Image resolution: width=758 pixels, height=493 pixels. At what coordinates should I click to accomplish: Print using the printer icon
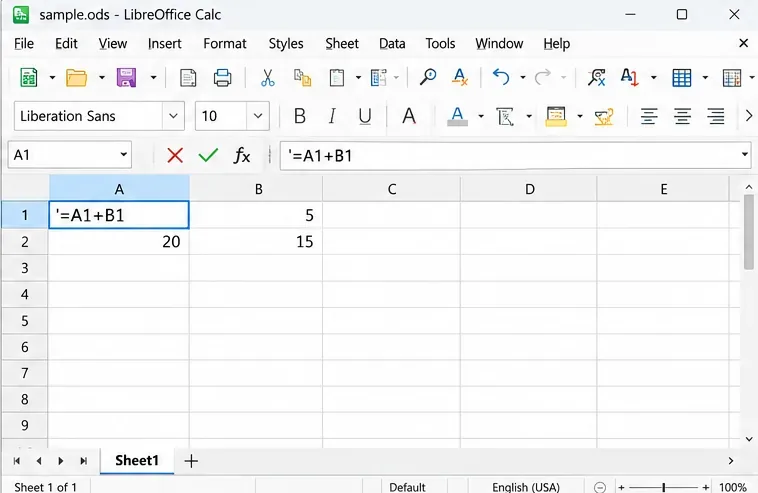click(x=222, y=77)
